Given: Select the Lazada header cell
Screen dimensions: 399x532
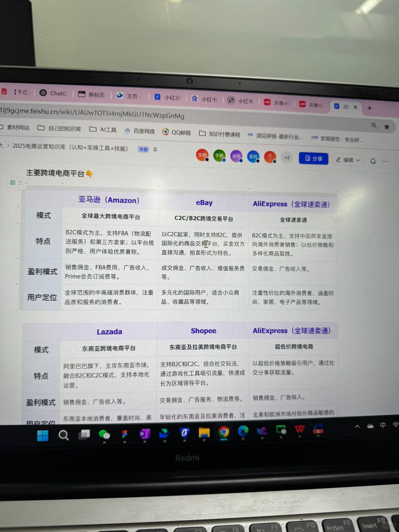Looking at the screenshot, I should (x=109, y=332).
